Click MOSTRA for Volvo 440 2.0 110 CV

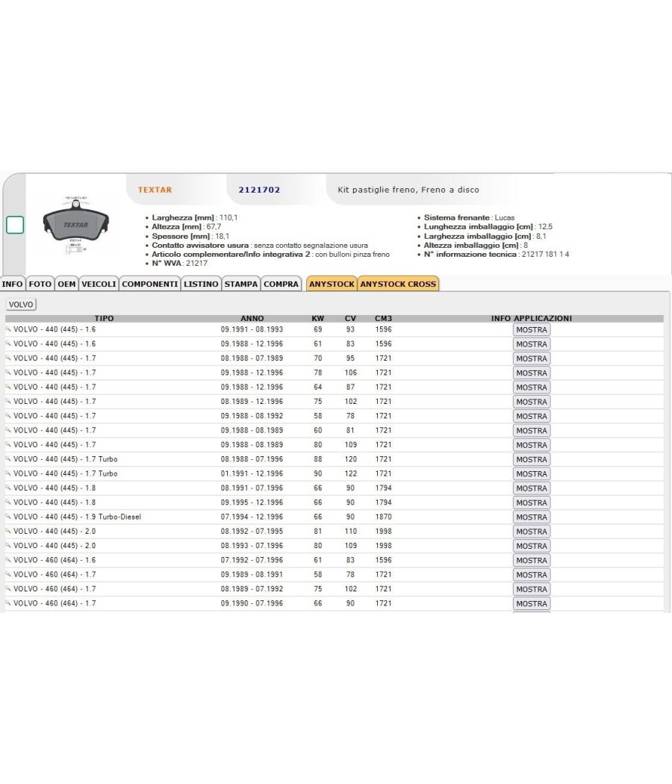click(x=532, y=532)
